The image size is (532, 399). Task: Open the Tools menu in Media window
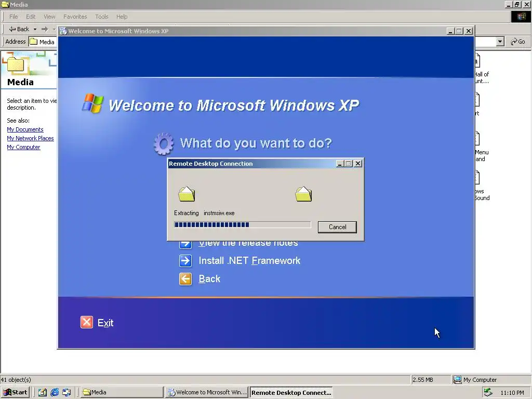pyautogui.click(x=101, y=17)
